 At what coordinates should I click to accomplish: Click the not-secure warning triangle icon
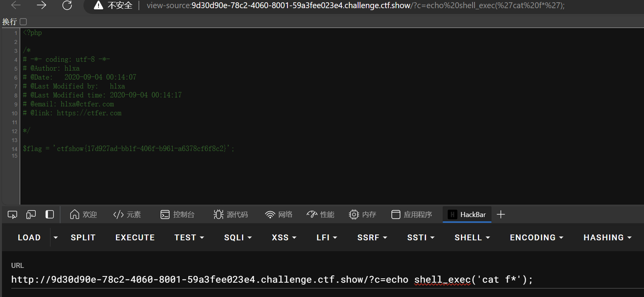pos(99,5)
